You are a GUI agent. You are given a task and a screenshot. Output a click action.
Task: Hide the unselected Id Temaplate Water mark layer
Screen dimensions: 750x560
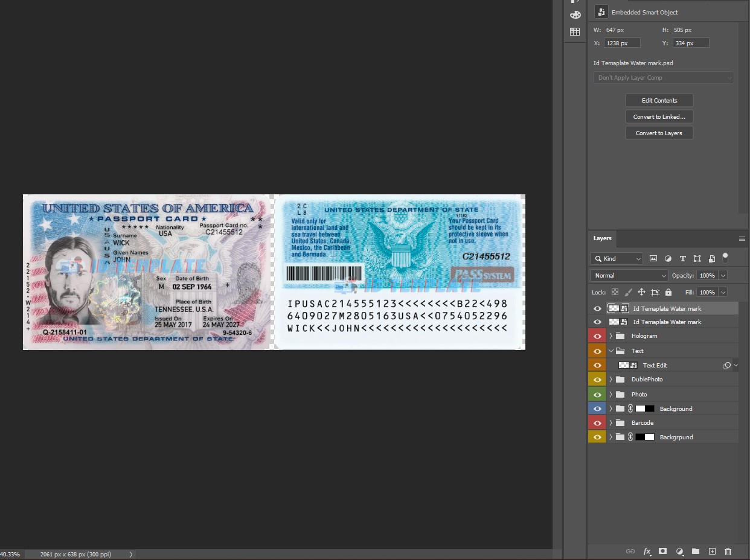point(597,322)
